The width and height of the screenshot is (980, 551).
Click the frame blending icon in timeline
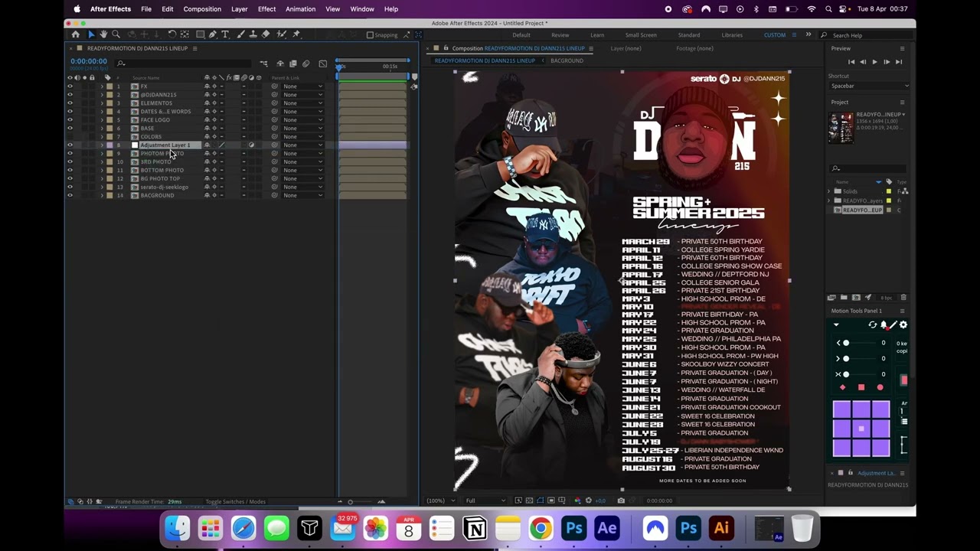pos(293,64)
